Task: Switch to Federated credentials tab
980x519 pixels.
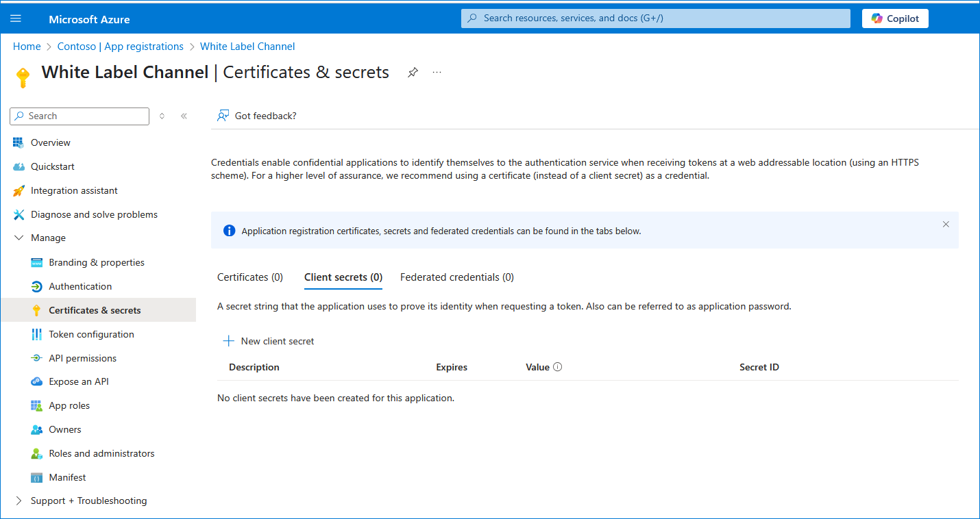Action: [456, 277]
